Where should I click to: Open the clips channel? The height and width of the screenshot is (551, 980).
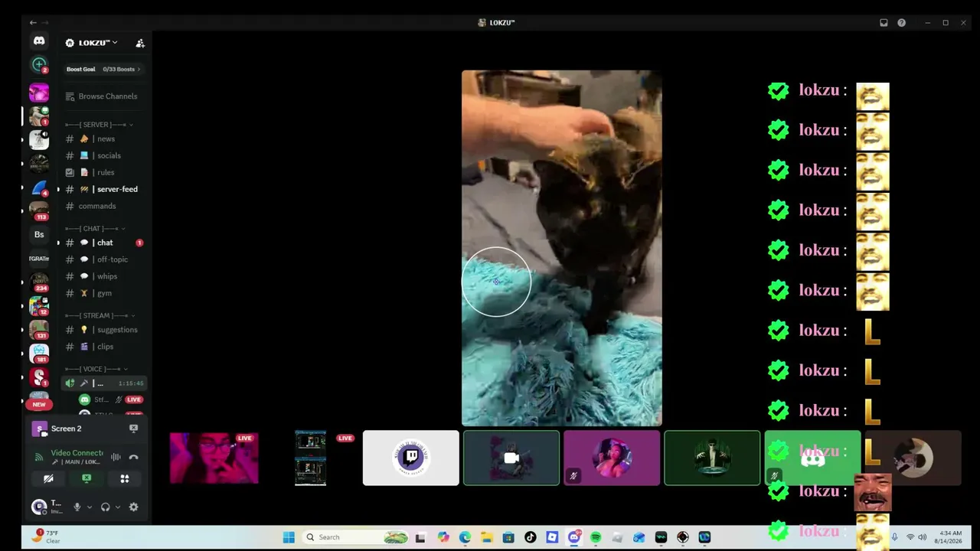[x=104, y=347]
